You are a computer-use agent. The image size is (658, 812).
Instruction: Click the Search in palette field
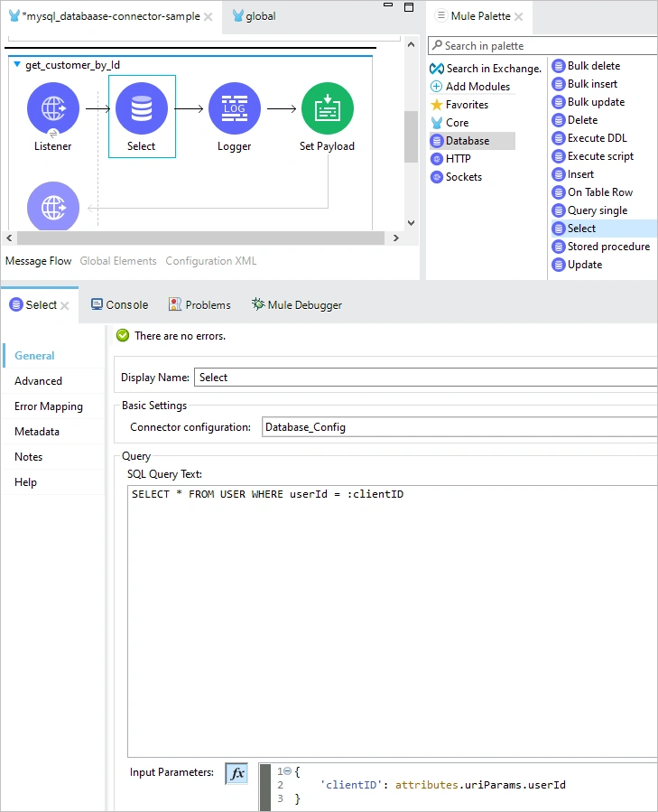[x=542, y=45]
